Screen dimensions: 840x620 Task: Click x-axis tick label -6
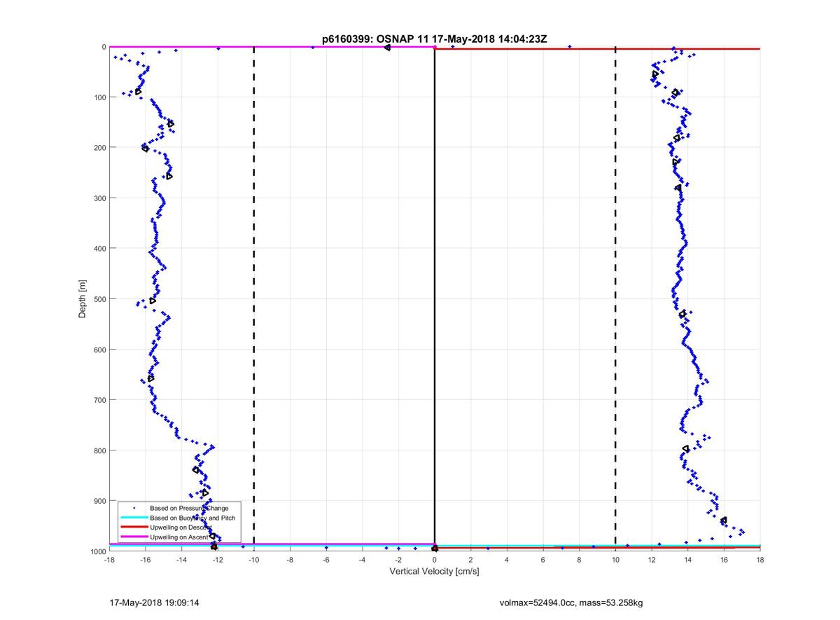pos(326,560)
